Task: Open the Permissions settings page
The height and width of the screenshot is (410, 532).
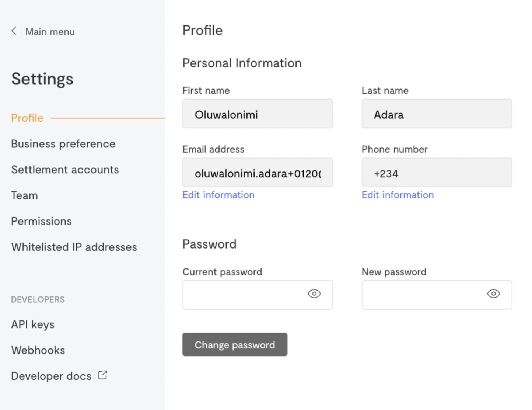Action: [x=41, y=221]
